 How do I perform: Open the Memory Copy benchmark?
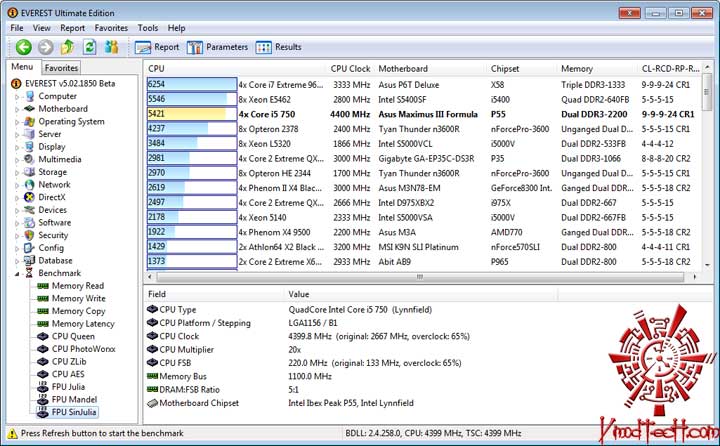click(x=71, y=311)
